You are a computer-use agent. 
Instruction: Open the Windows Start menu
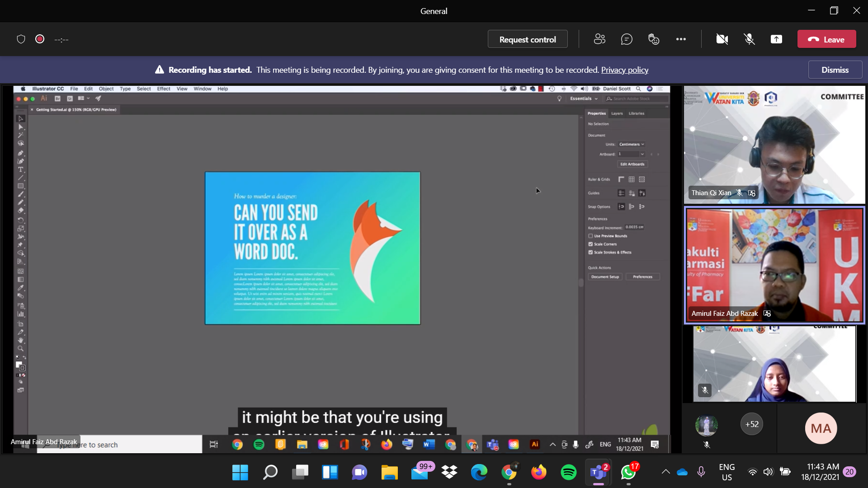point(240,472)
